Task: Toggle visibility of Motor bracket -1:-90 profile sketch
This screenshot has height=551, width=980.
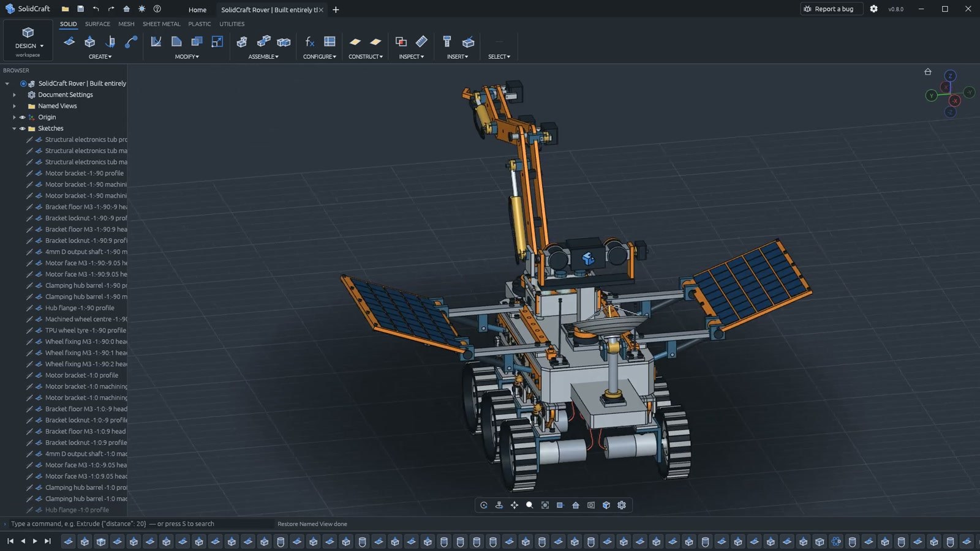Action: tap(29, 173)
